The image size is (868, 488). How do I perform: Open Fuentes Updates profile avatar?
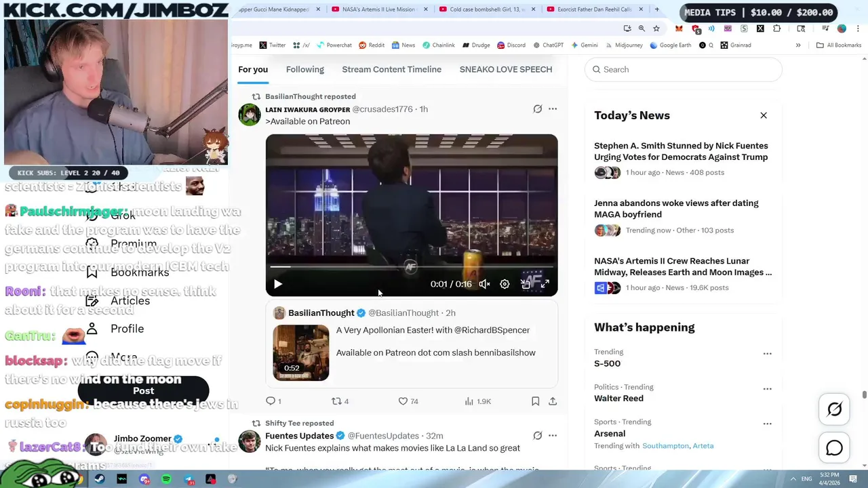pyautogui.click(x=249, y=441)
